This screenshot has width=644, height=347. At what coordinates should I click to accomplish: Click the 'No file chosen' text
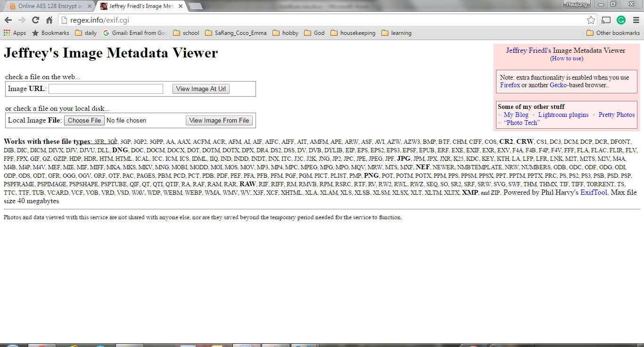pyautogui.click(x=126, y=120)
